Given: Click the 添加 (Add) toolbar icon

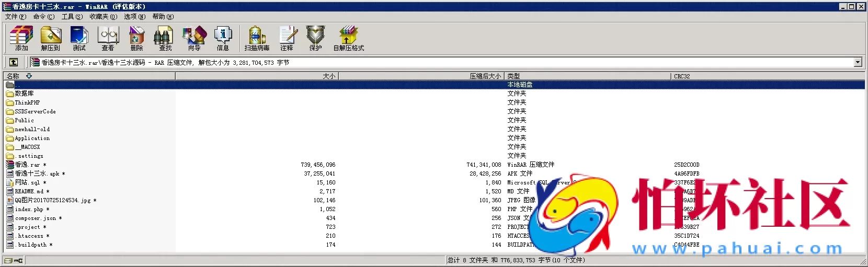Looking at the screenshot, I should click(21, 39).
